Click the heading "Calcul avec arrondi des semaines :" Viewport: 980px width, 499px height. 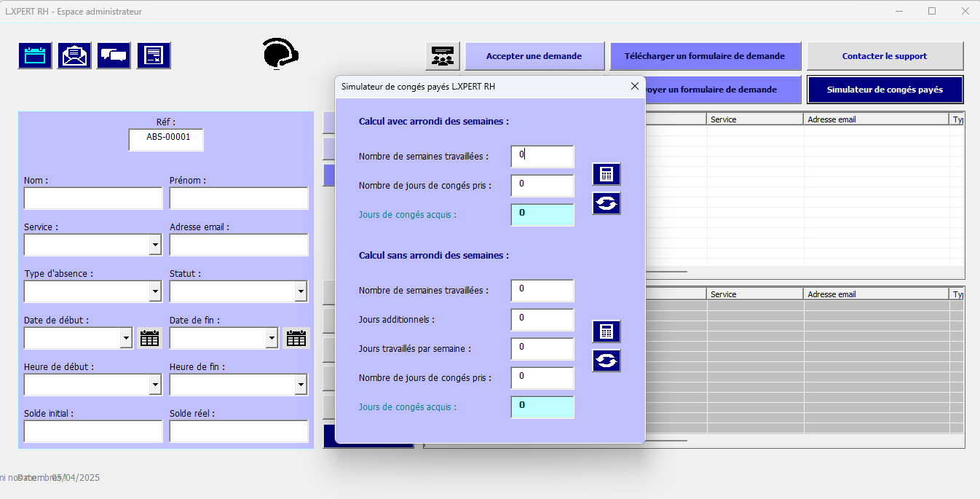pos(434,122)
